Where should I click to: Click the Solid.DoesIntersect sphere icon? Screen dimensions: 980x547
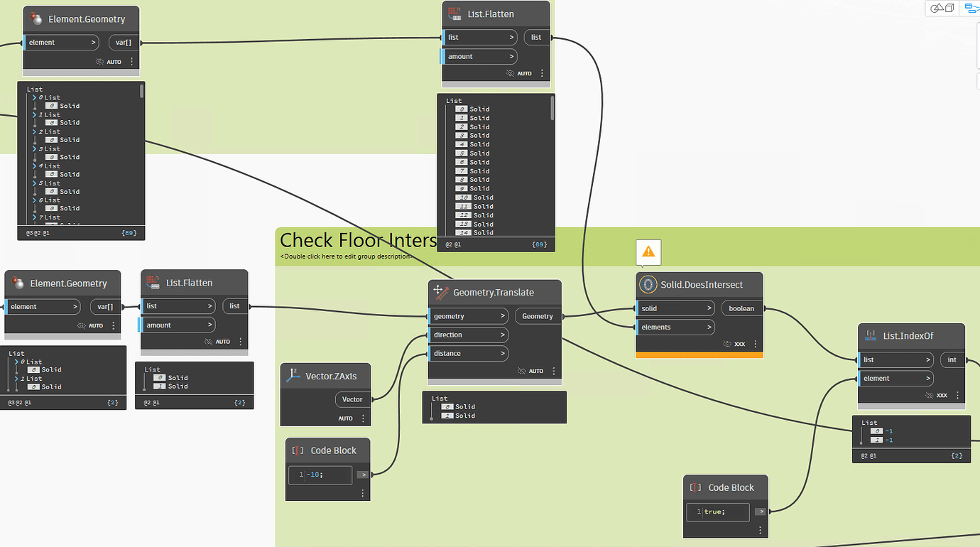(647, 285)
